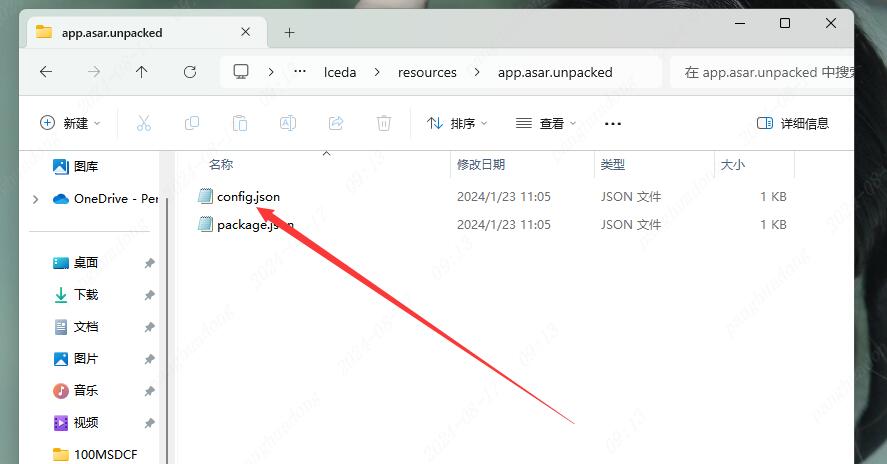
Task: Click the Delete trash can icon
Action: 384,123
